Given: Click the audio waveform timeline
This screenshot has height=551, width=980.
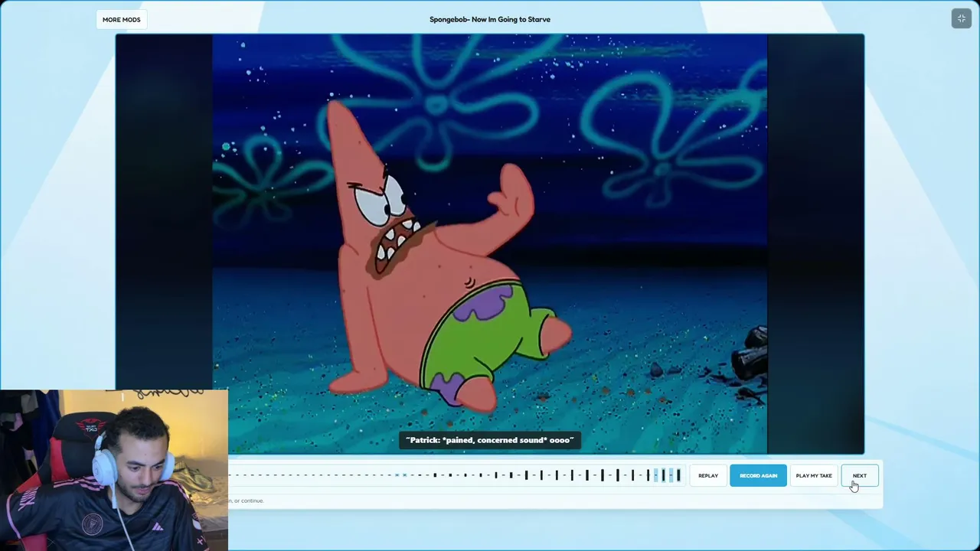Looking at the screenshot, I should click(455, 476).
